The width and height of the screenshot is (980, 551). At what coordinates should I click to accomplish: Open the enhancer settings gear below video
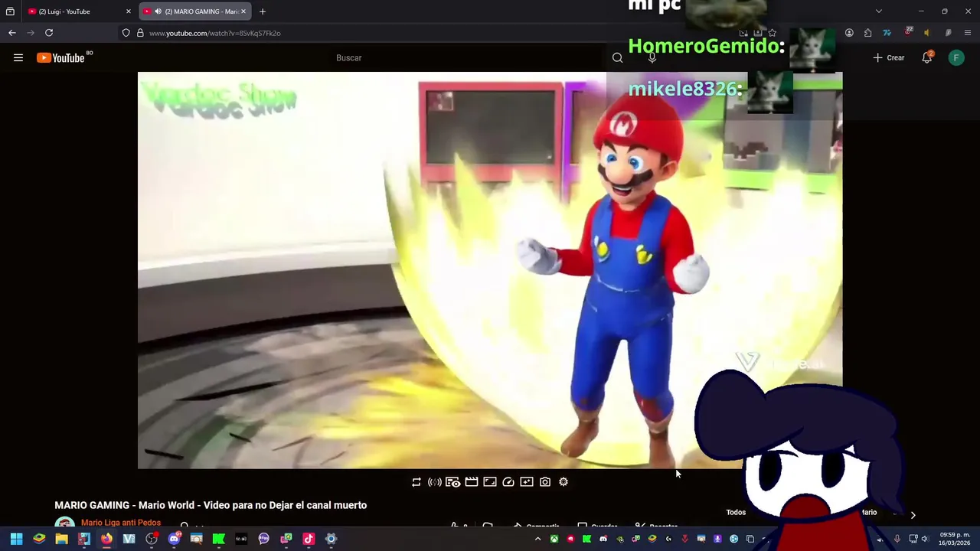(563, 482)
